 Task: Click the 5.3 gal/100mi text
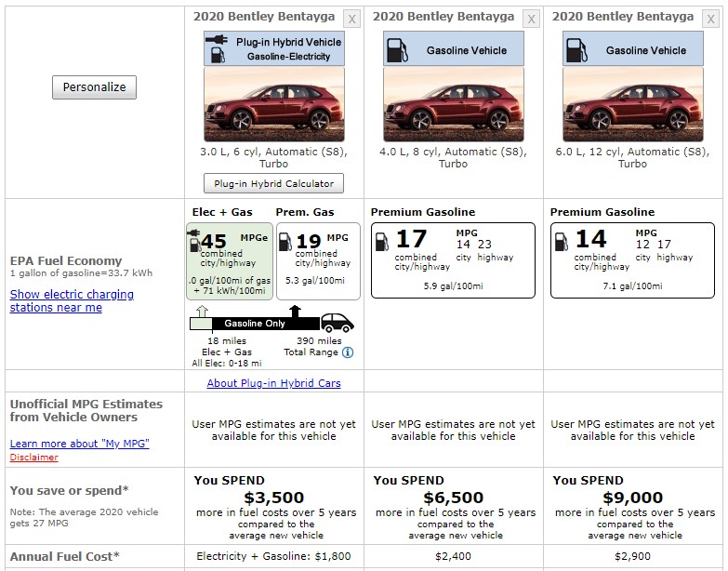pyautogui.click(x=315, y=281)
